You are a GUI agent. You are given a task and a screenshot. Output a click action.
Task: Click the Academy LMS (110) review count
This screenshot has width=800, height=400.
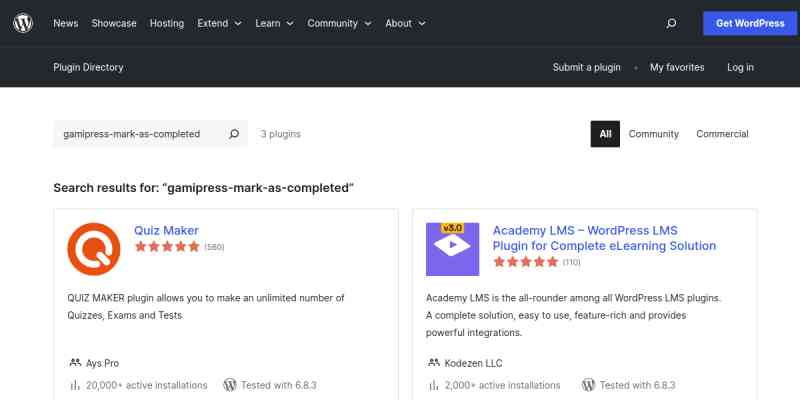coord(571,262)
